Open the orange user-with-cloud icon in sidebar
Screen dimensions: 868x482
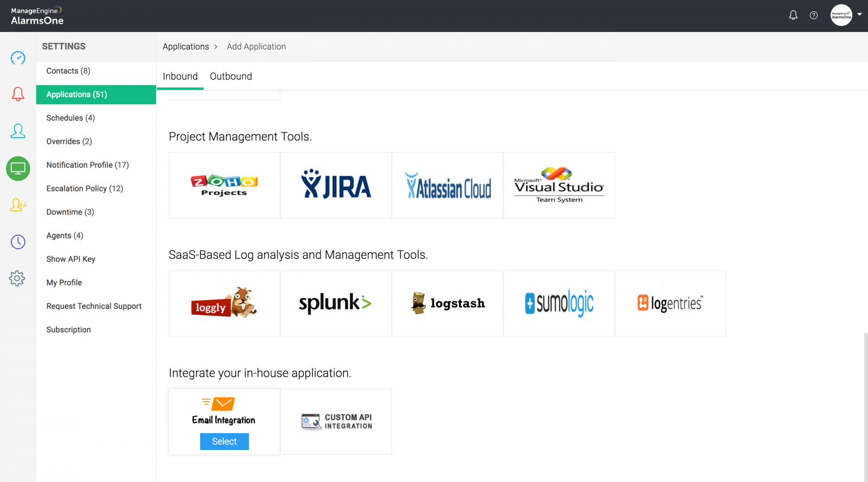[x=18, y=205]
